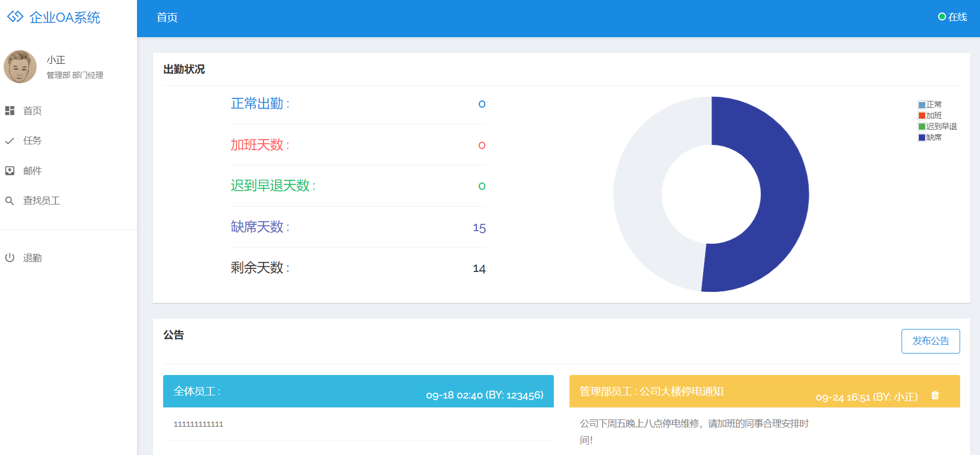Click the 加班天数 label
The image size is (980, 455).
pos(260,145)
